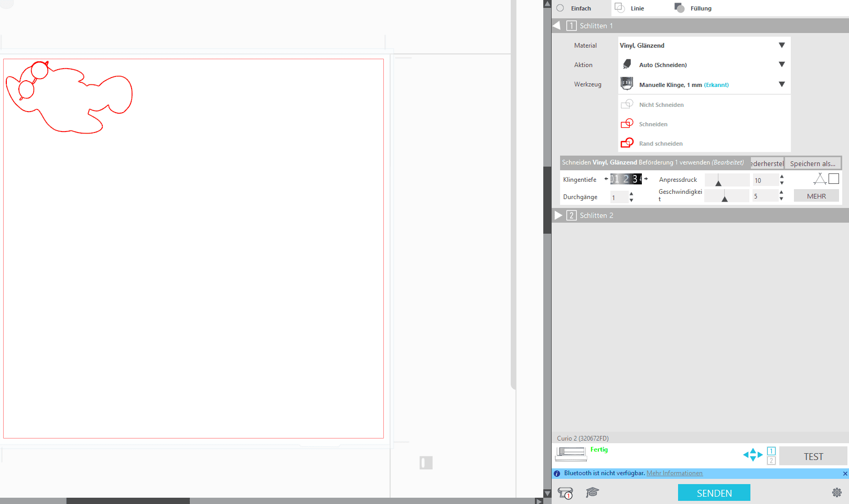Image resolution: width=849 pixels, height=504 pixels.
Task: Toggle the checkbox next to triangle icon
Action: (834, 179)
